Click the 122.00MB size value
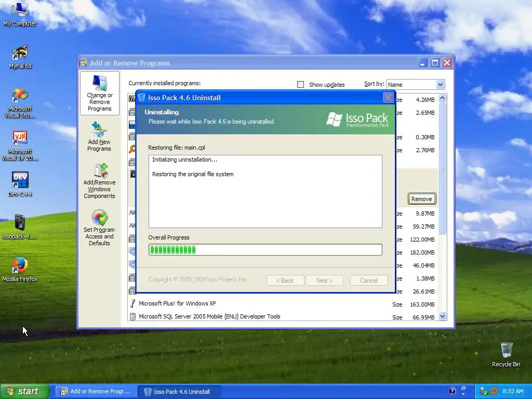This screenshot has width=532, height=399. (x=422, y=240)
